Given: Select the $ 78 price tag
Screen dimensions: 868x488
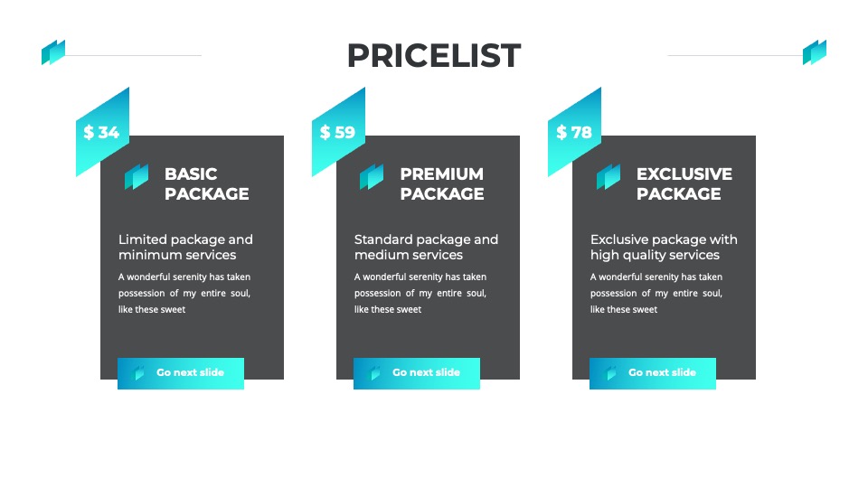Looking at the screenshot, I should click(x=575, y=132).
